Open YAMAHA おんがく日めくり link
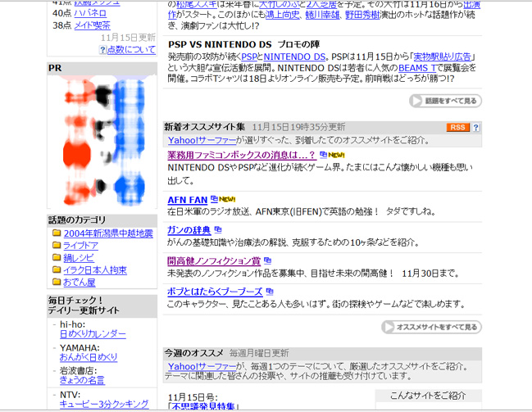Screen dimensions: 532x412 point(89,357)
